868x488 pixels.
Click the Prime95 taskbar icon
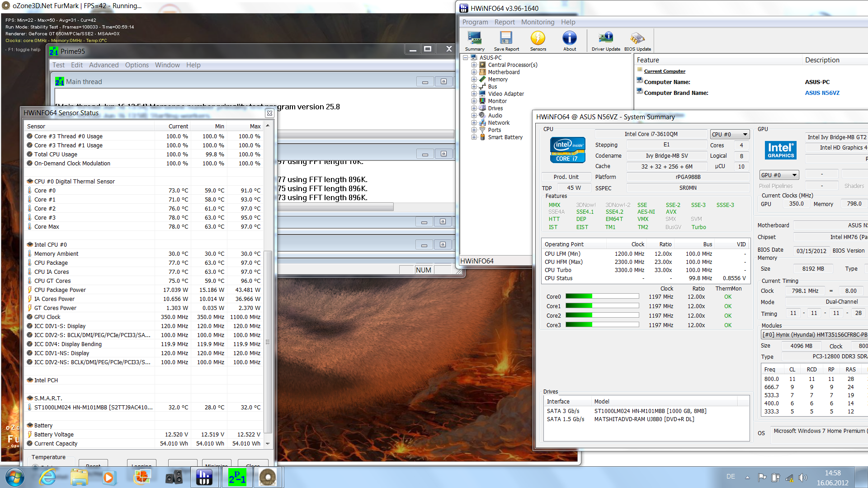click(237, 477)
